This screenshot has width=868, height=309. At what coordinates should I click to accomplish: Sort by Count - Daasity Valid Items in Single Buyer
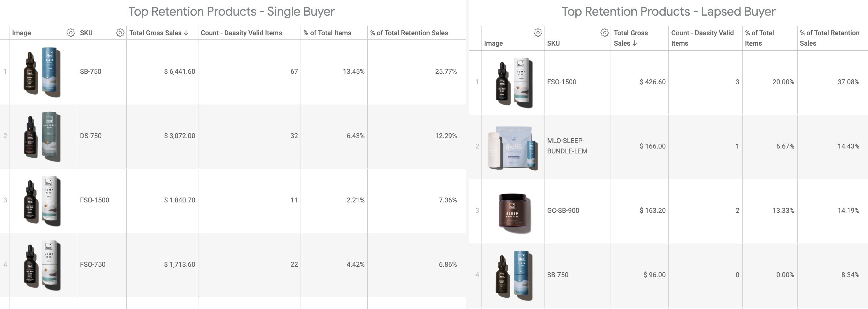[x=241, y=33]
